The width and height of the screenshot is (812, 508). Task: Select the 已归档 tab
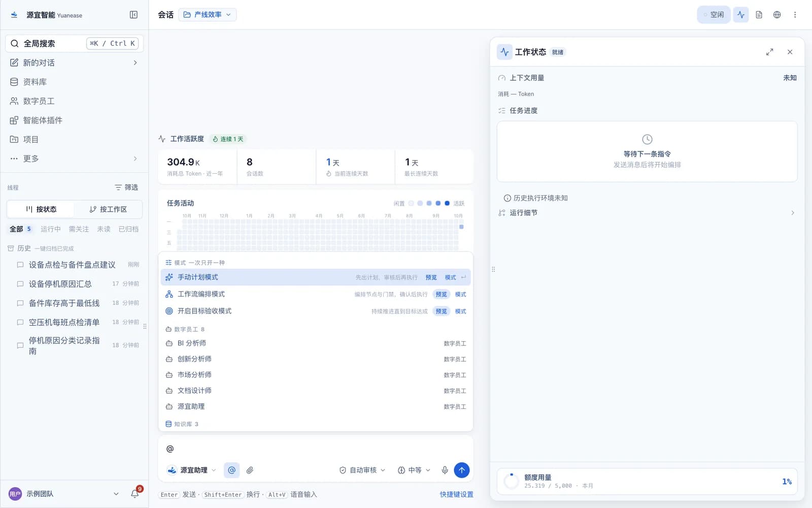tap(128, 229)
